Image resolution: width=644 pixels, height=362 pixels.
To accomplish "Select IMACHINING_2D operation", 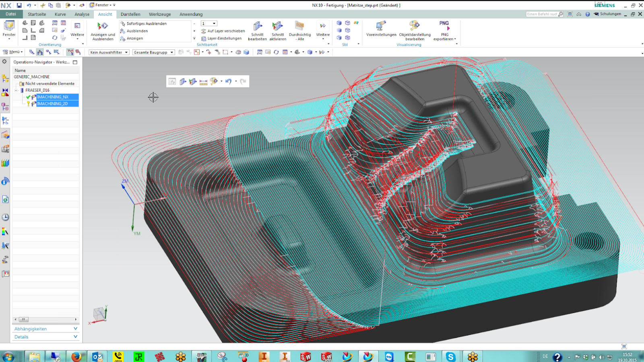I will [53, 104].
